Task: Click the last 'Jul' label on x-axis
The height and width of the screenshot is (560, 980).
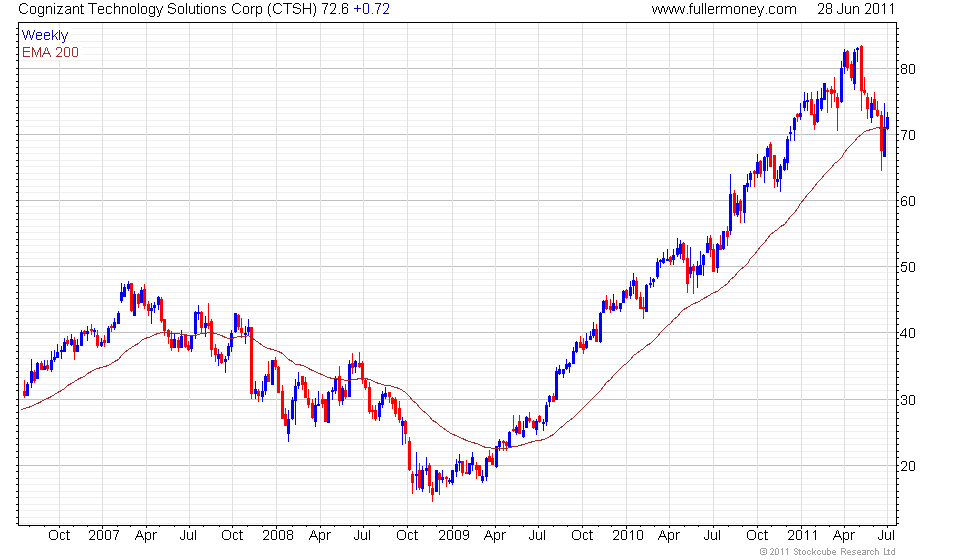Action: [x=886, y=536]
